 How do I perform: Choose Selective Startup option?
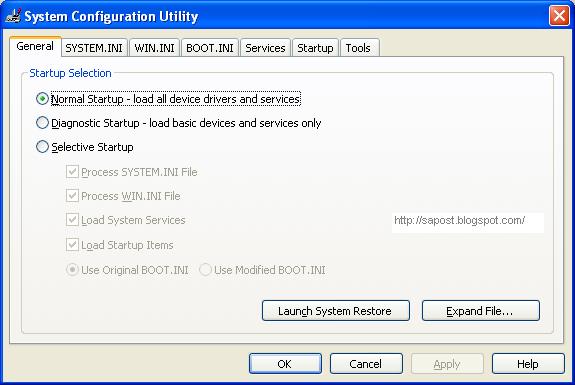[42, 147]
